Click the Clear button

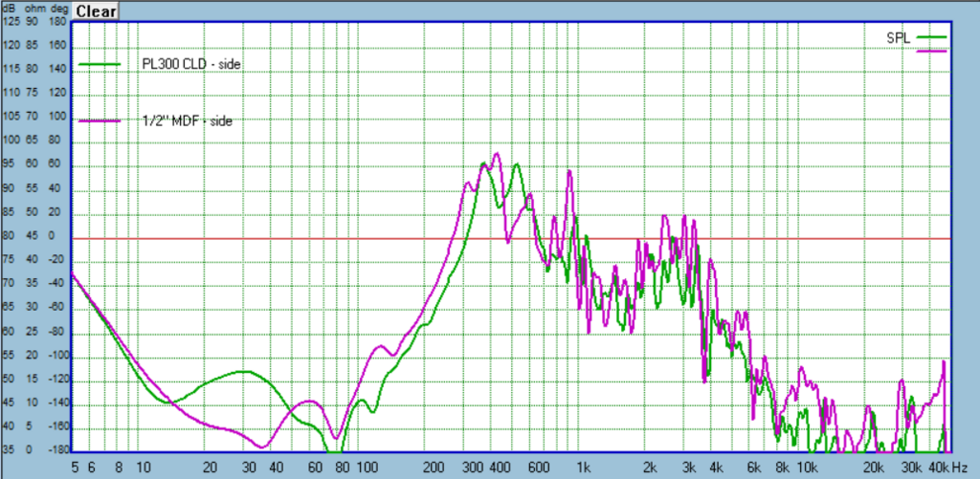(x=96, y=11)
